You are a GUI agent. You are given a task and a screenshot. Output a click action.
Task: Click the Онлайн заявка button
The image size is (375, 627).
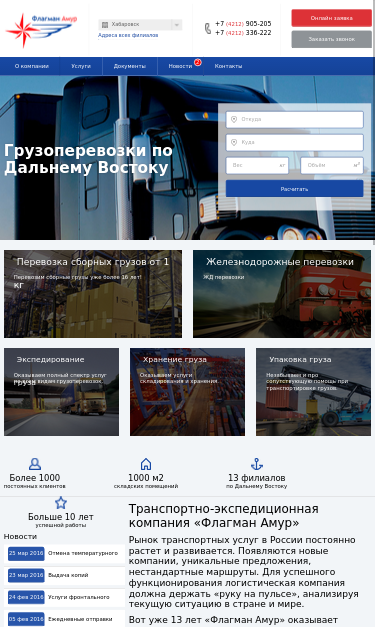331,18
